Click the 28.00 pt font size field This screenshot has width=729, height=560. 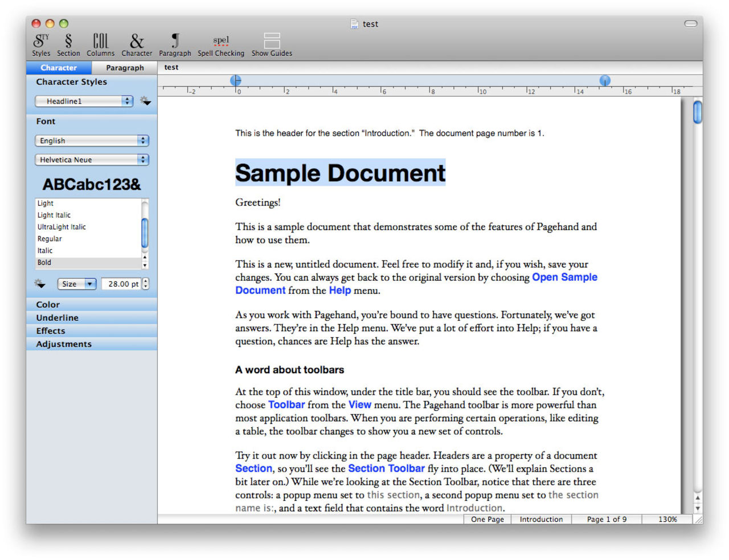coord(122,284)
